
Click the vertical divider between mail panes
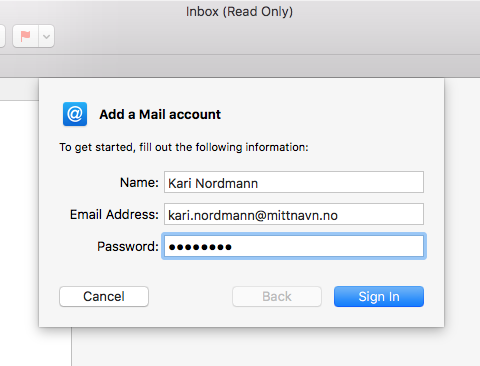(71, 347)
